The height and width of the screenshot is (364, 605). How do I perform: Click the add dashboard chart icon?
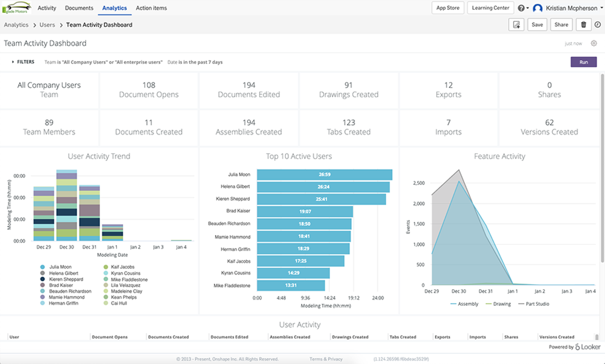516,25
